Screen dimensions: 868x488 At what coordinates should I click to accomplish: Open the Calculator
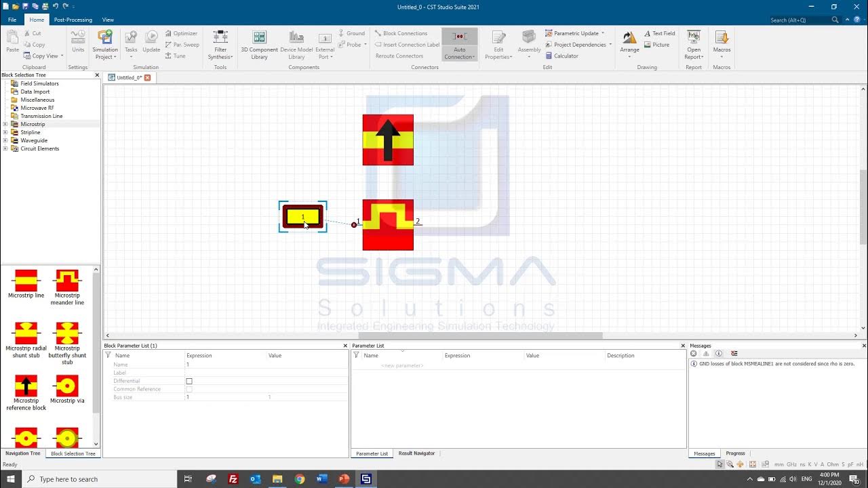(562, 56)
